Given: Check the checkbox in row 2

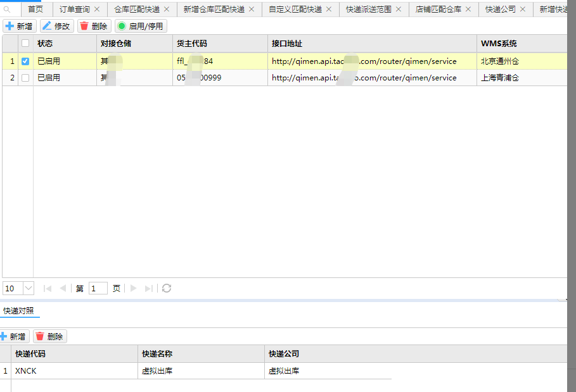Looking at the screenshot, I should 25,78.
